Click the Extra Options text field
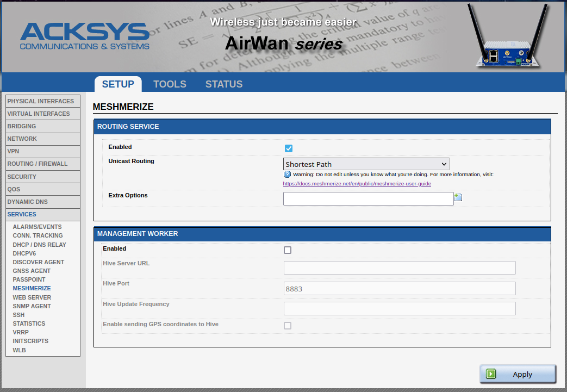This screenshot has width=567, height=392. pyautogui.click(x=368, y=199)
